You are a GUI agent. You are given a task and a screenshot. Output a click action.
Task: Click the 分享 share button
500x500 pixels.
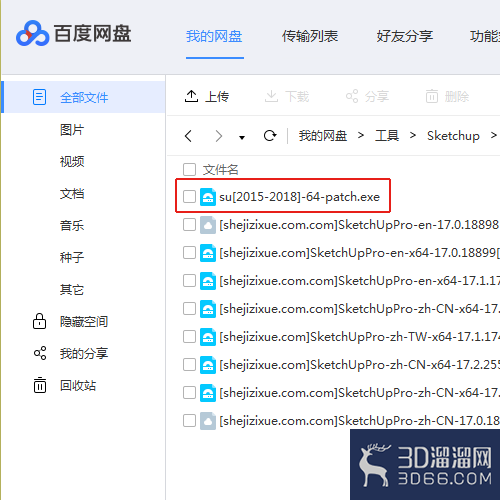[x=367, y=97]
